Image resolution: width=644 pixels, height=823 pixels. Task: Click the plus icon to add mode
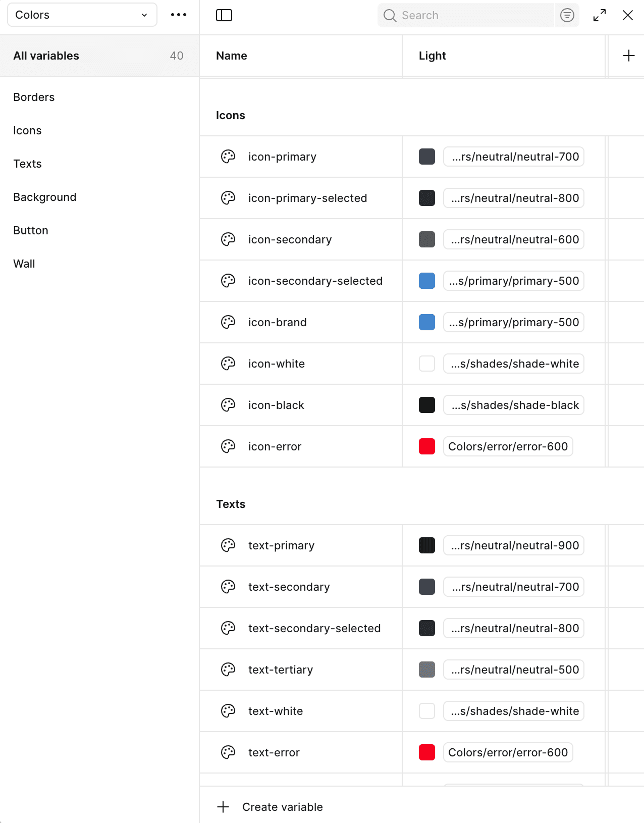tap(628, 56)
